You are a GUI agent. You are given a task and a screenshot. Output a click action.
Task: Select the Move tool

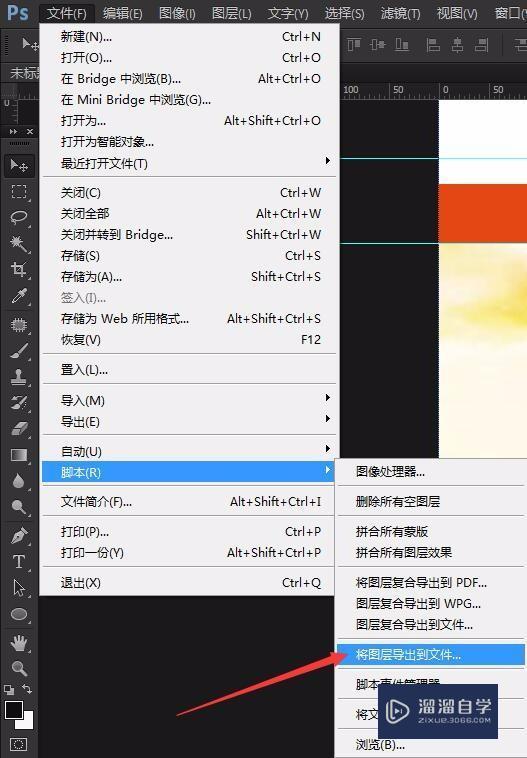point(19,166)
